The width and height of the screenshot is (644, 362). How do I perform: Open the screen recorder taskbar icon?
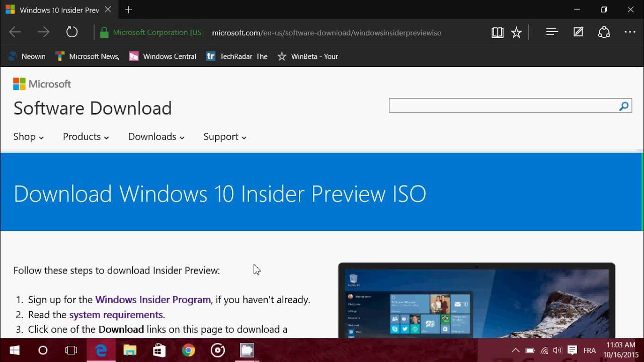[247, 350]
